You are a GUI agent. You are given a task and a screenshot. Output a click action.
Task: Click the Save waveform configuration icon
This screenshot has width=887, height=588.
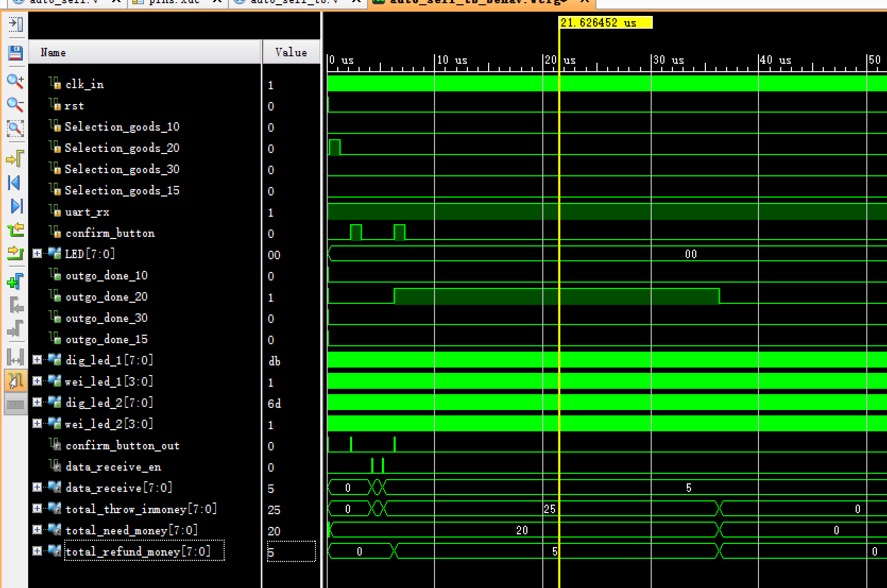tap(15, 53)
